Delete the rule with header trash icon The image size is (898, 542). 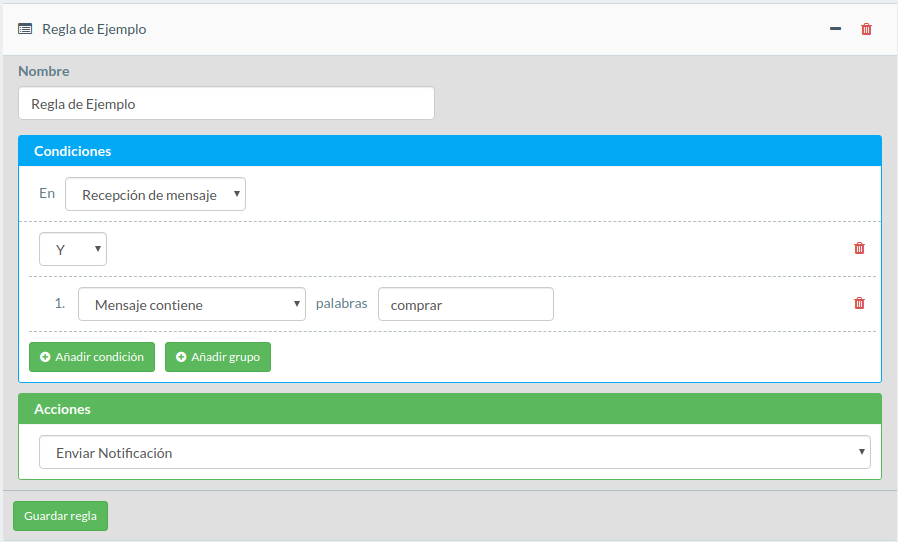(866, 29)
